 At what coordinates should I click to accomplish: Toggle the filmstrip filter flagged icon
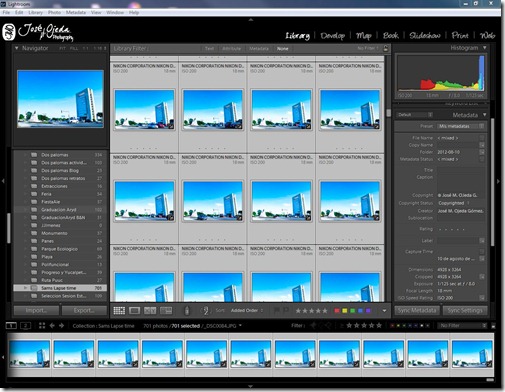[x=313, y=326]
